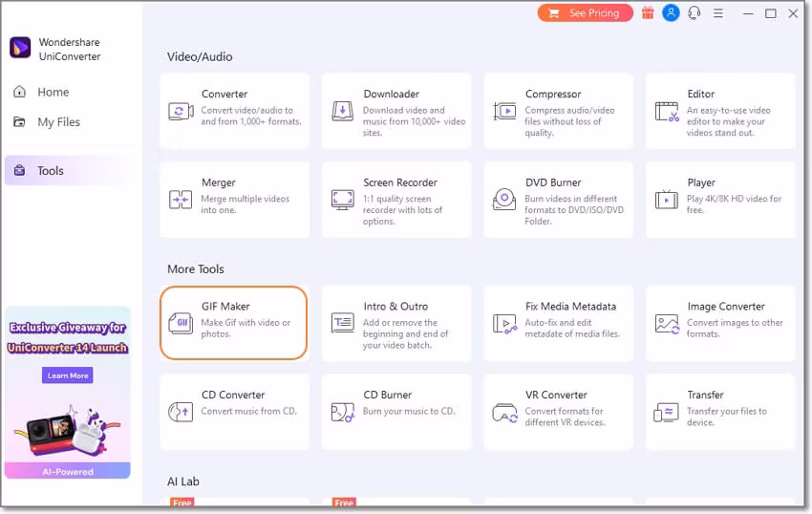Click the Player card title
The width and height of the screenshot is (812, 514).
701,182
